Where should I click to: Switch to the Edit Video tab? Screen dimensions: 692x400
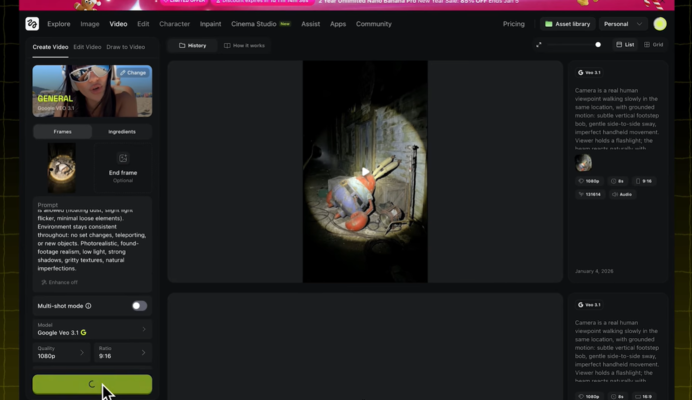point(87,47)
